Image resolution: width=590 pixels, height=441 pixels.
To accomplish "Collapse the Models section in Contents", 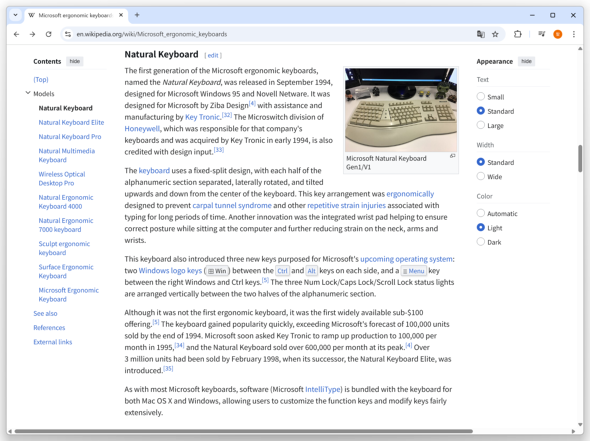I will coord(28,93).
